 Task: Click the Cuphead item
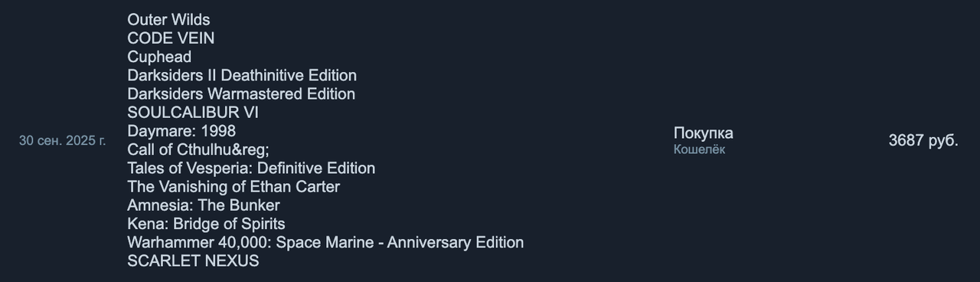[159, 57]
